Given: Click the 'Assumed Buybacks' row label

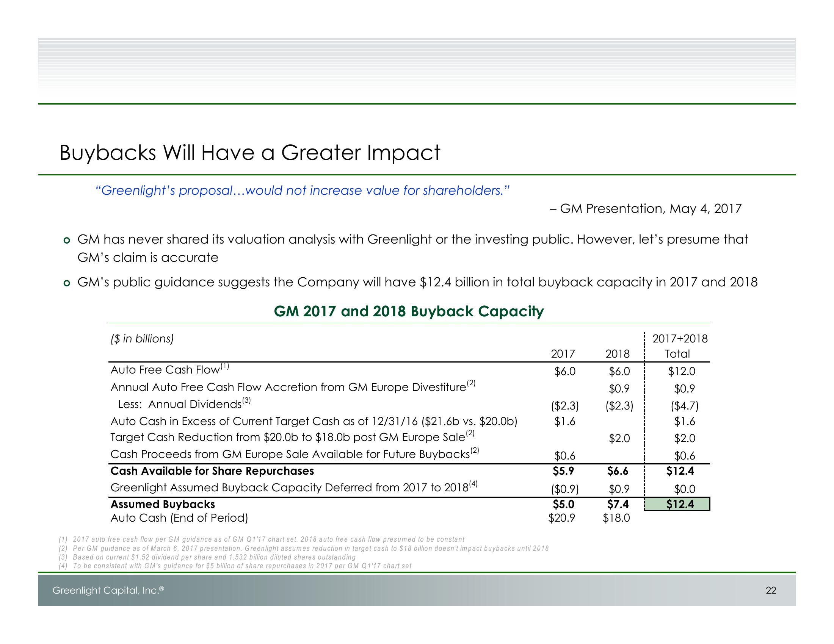Looking at the screenshot, I should click(x=163, y=504).
